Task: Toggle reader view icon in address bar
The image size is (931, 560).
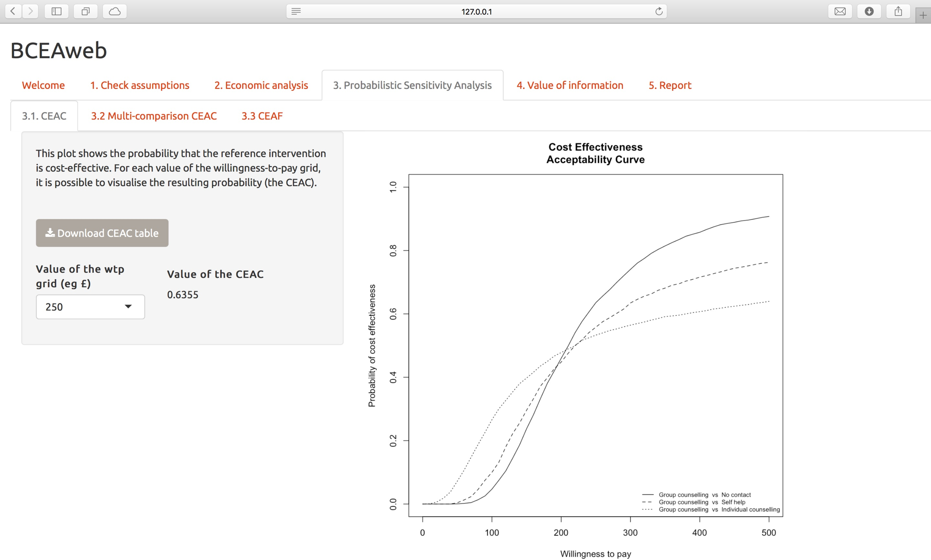Action: [296, 11]
